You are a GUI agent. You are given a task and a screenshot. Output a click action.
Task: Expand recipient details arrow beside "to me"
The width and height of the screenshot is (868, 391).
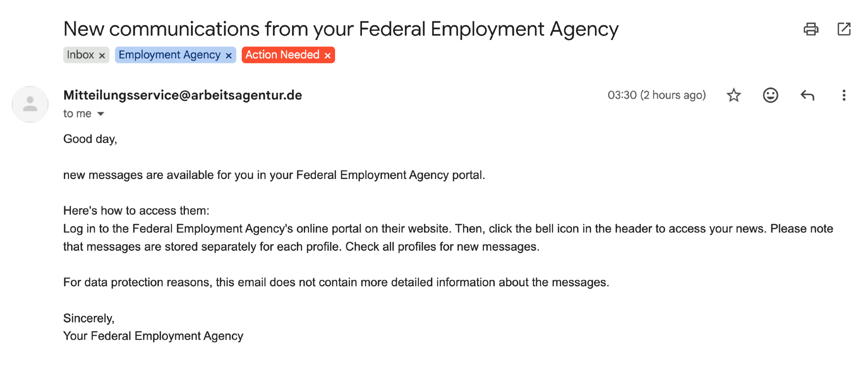(101, 114)
